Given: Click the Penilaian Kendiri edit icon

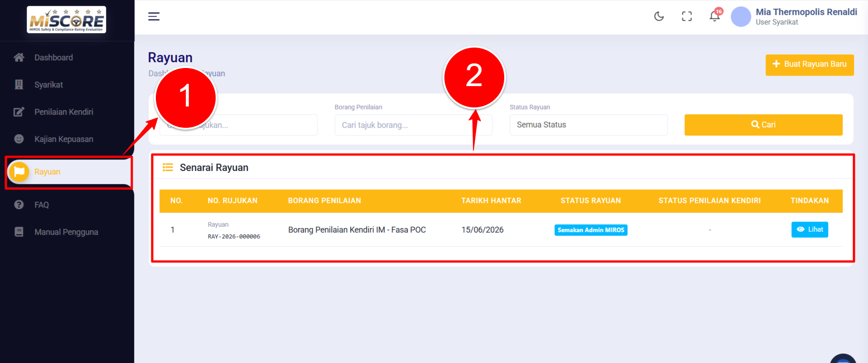Looking at the screenshot, I should click(x=19, y=112).
